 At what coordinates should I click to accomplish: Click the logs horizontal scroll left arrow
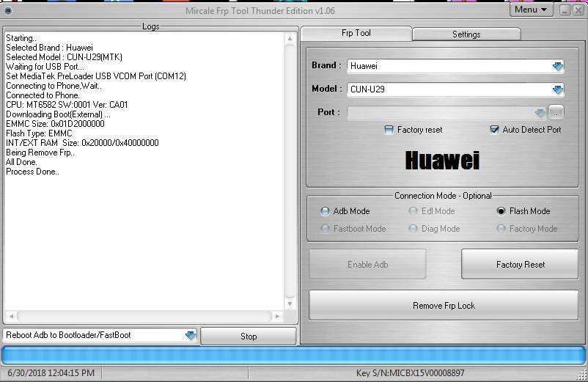pyautogui.click(x=11, y=317)
